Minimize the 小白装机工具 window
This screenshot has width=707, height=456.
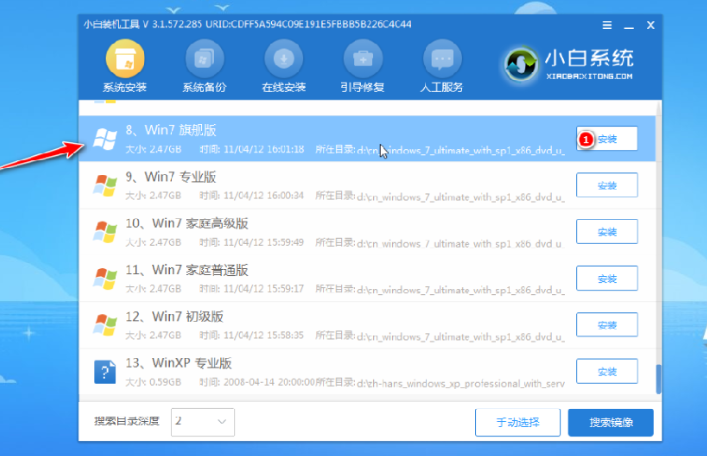pos(629,26)
